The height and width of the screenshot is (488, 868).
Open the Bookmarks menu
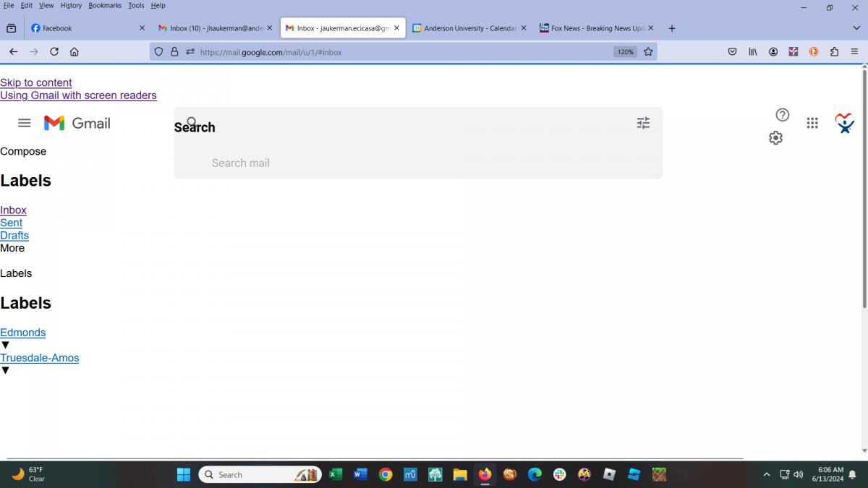[x=105, y=5]
